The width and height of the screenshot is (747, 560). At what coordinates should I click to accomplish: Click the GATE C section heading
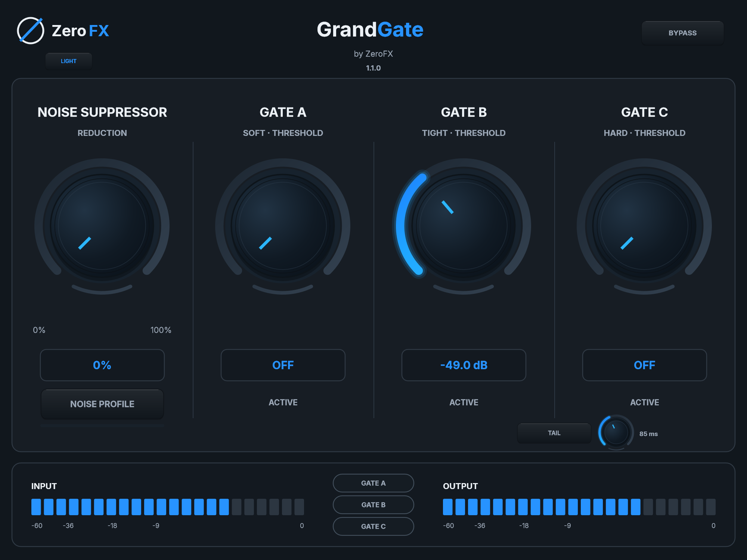coord(645,112)
